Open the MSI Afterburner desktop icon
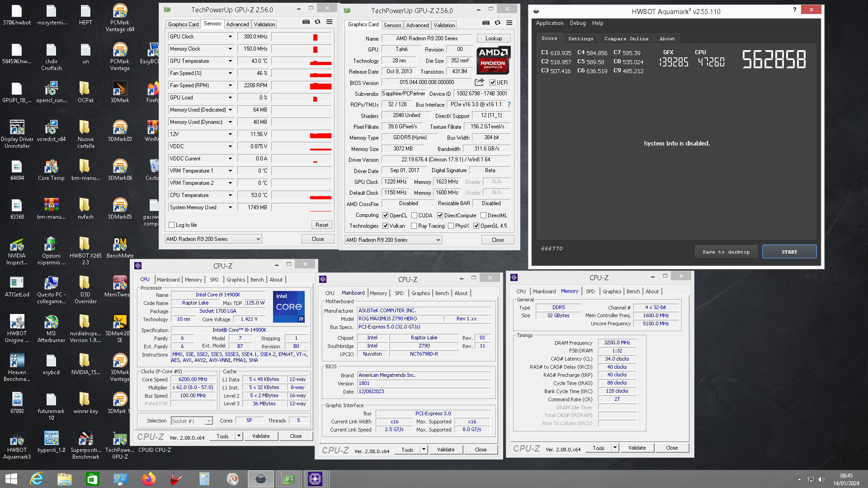This screenshot has width=868, height=488. [x=51, y=328]
